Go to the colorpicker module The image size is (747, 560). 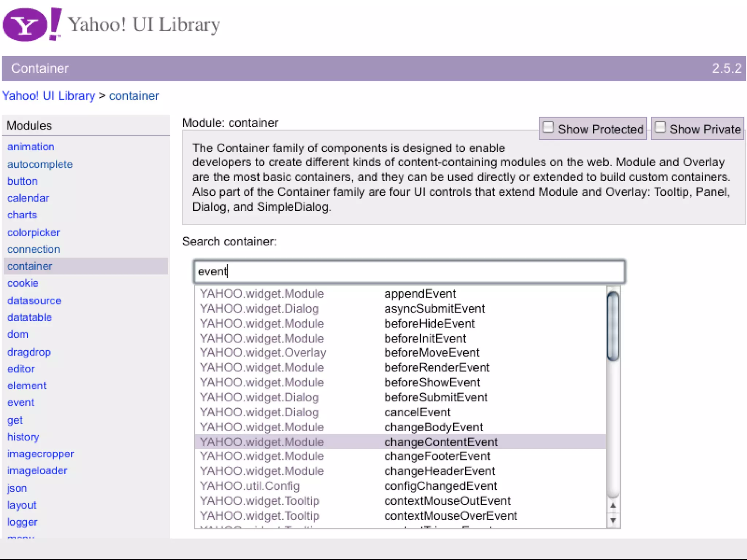(34, 233)
